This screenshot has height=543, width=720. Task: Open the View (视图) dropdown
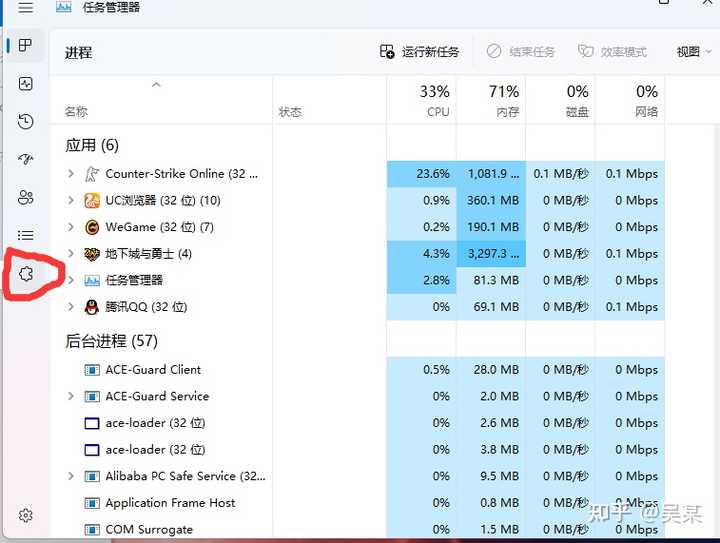[x=694, y=51]
